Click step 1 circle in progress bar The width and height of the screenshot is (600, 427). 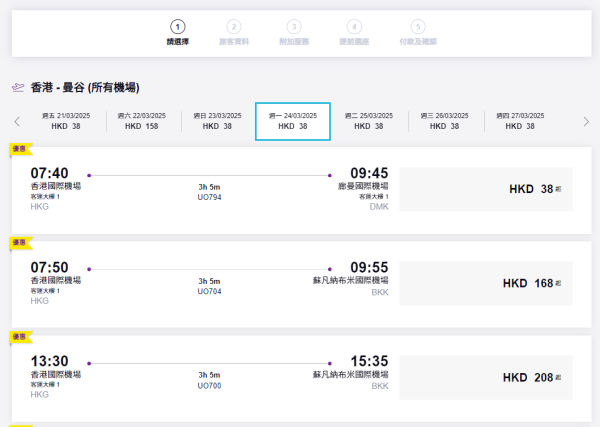pyautogui.click(x=178, y=27)
